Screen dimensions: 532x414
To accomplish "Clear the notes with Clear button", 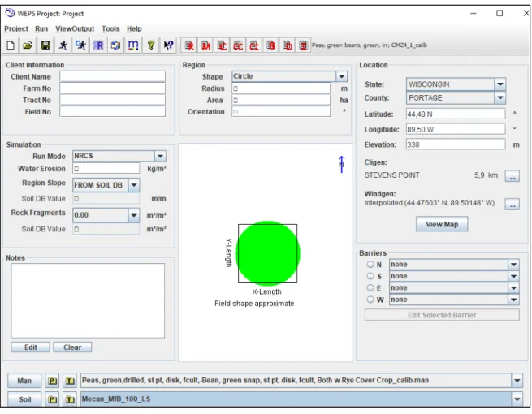I will coord(72,347).
